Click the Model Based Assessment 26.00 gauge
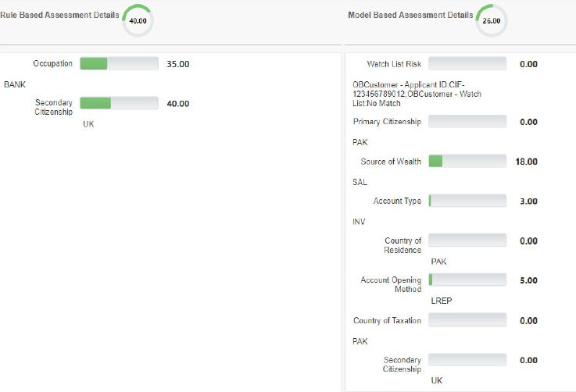The height and width of the screenshot is (392, 576). coord(491,20)
